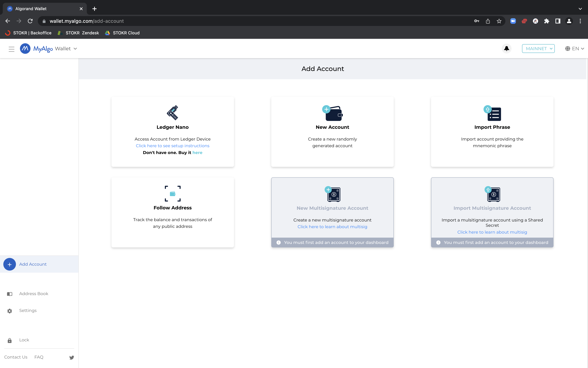Click the New Multisignature safe icon
The image size is (588, 368).
point(332,194)
